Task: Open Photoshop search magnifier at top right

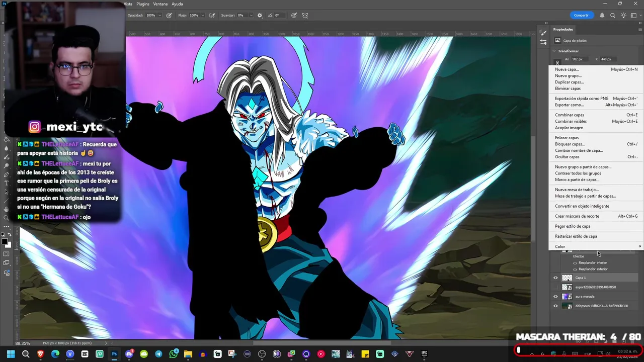Action: click(x=613, y=15)
